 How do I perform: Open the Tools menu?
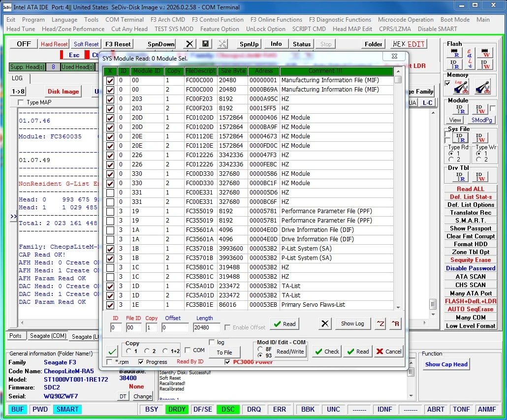[91, 20]
